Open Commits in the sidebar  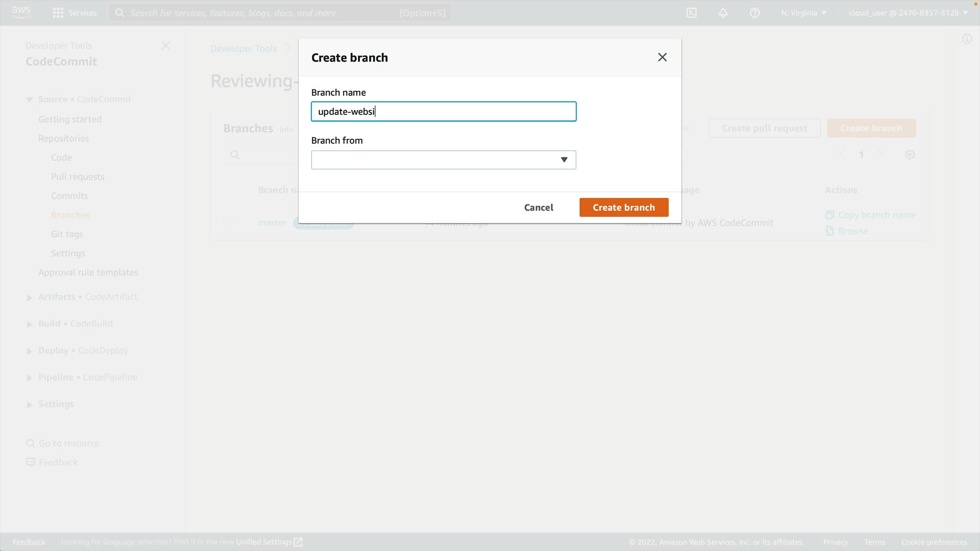[69, 196]
